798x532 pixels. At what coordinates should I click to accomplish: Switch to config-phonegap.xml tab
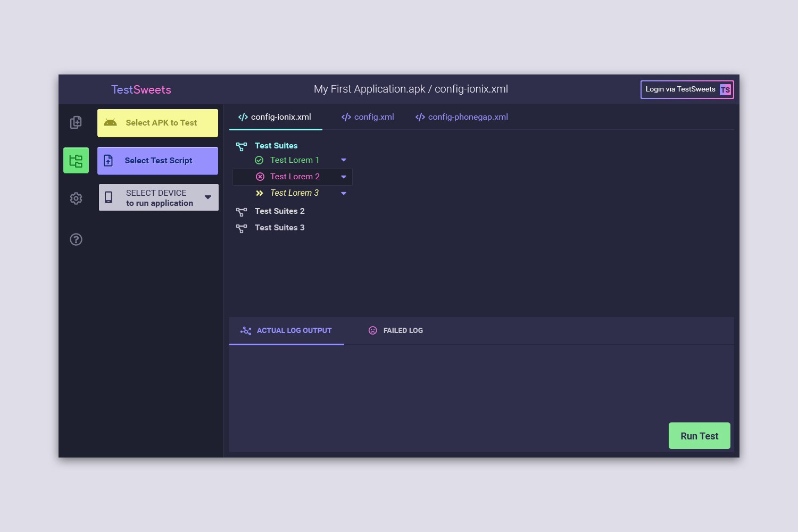click(x=462, y=117)
